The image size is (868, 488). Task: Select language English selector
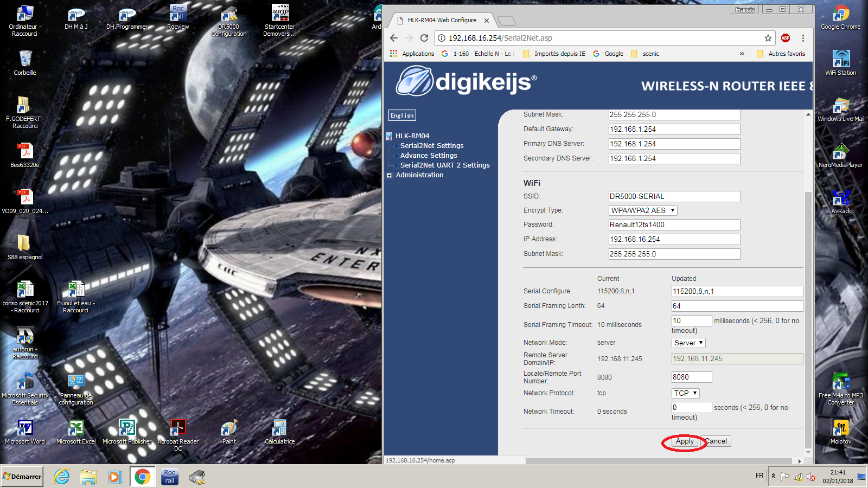pyautogui.click(x=402, y=115)
